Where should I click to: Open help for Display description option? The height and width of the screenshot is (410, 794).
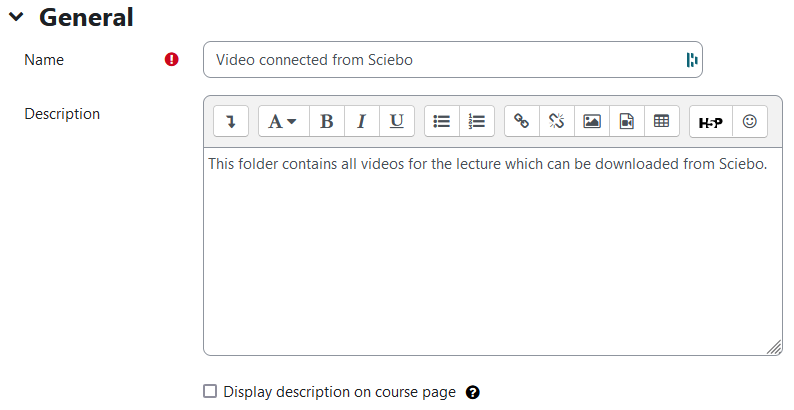point(473,392)
